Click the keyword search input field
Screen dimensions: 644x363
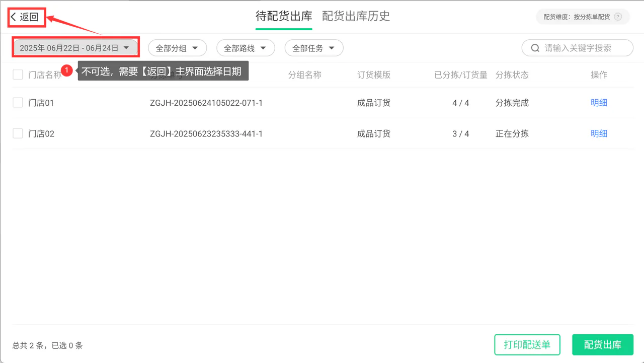click(578, 48)
